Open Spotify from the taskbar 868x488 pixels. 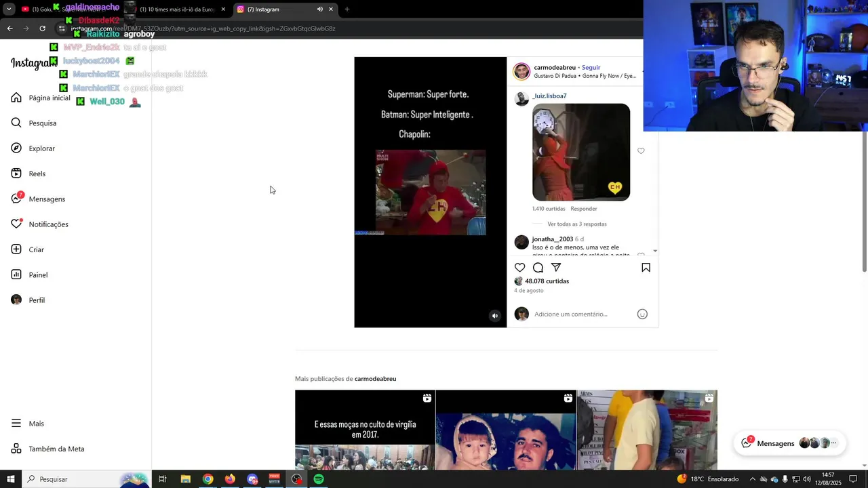319,479
